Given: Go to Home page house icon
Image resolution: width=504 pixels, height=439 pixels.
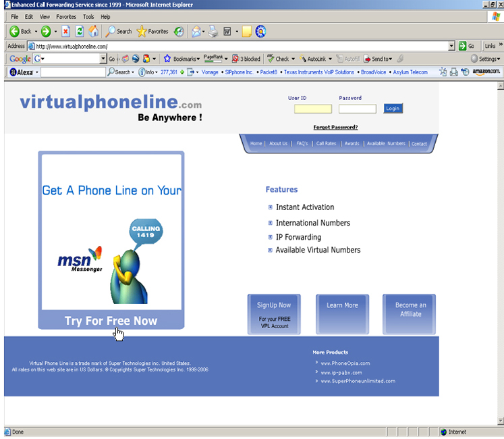Looking at the screenshot, I should coord(94,31).
